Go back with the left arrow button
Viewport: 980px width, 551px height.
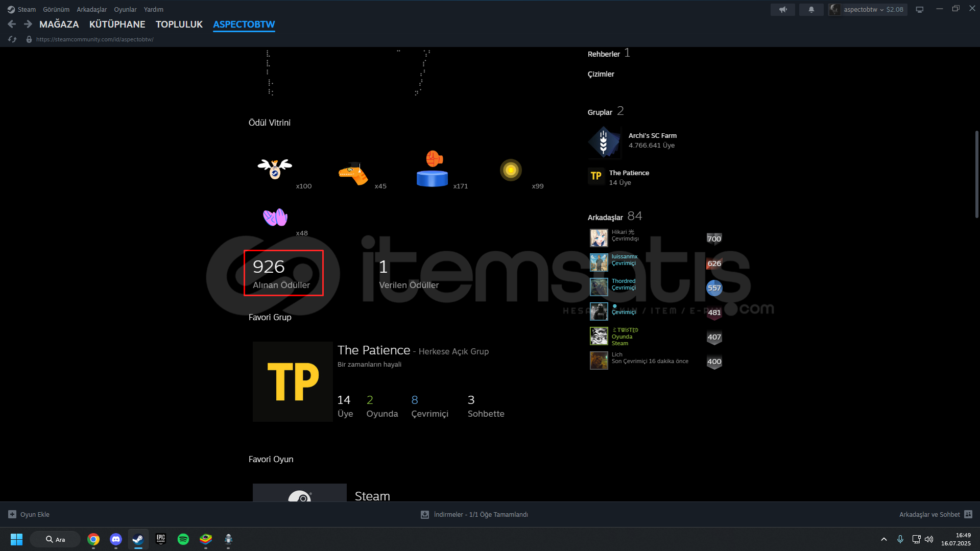[12, 24]
